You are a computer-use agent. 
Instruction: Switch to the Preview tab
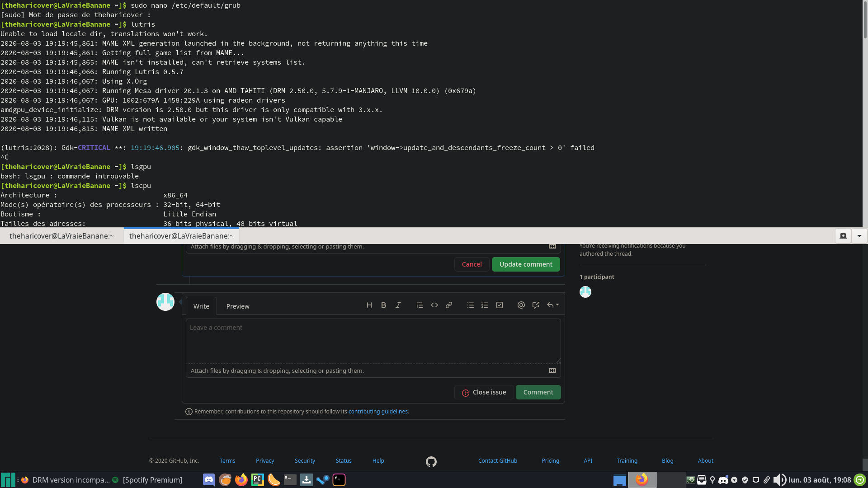pyautogui.click(x=238, y=306)
